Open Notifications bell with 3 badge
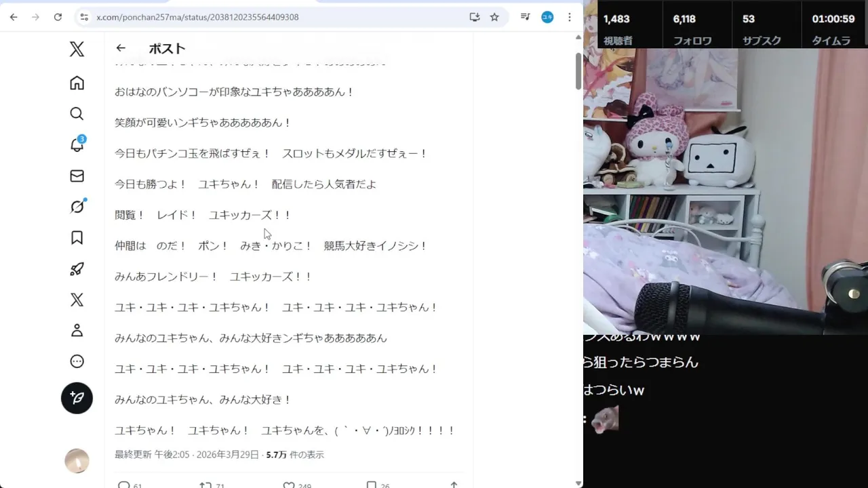 coord(77,144)
